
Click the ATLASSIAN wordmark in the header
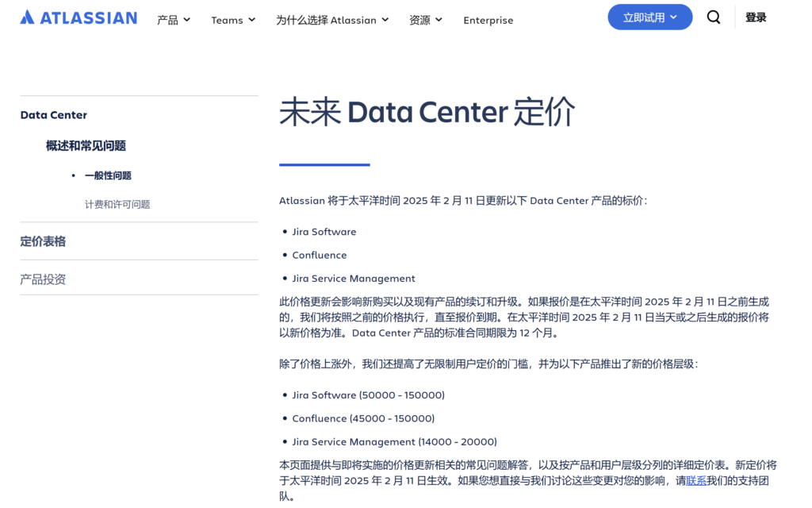tap(89, 17)
